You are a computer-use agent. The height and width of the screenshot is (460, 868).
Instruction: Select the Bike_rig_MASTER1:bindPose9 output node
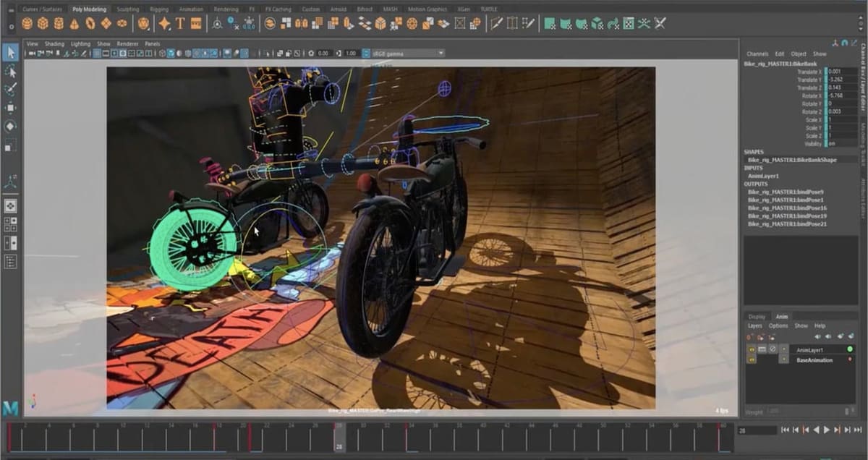tap(786, 192)
